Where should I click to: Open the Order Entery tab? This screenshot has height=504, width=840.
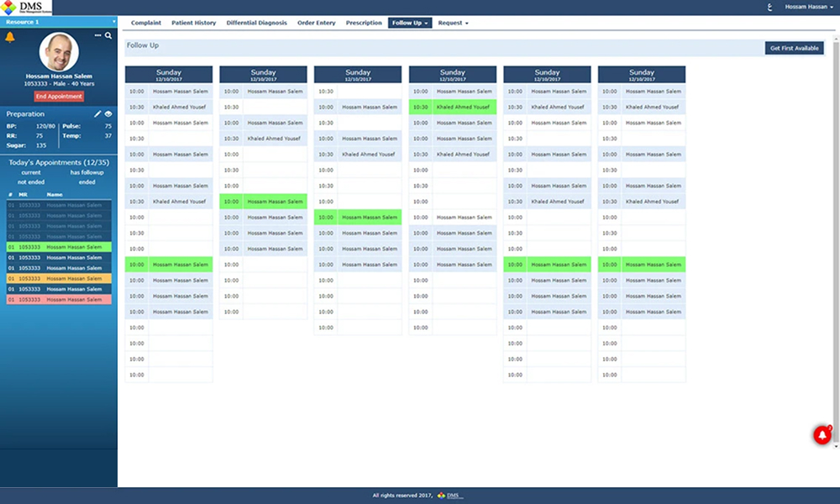317,23
